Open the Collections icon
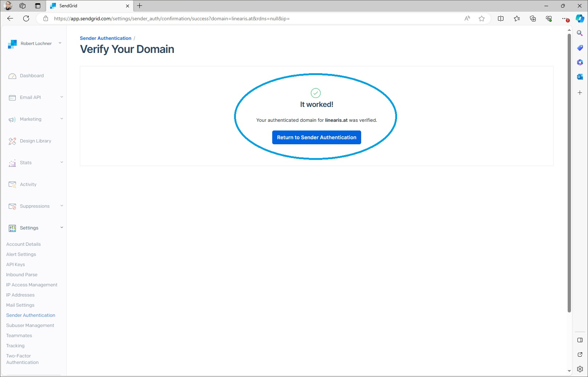The width and height of the screenshot is (588, 377). (533, 18)
